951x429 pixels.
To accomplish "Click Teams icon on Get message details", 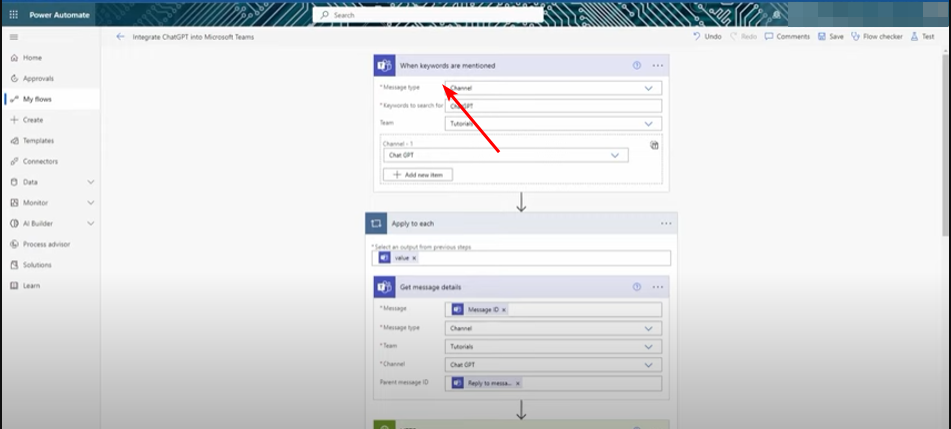I will pos(385,287).
